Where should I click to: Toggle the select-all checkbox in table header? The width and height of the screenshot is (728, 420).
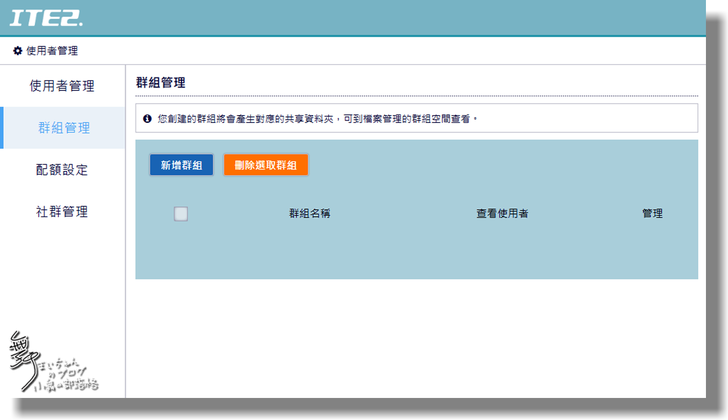pyautogui.click(x=181, y=213)
